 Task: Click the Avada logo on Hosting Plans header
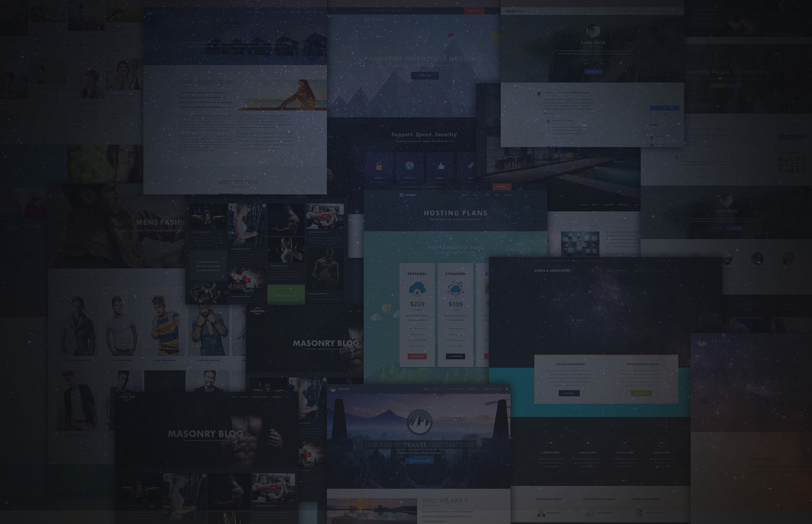click(408, 195)
